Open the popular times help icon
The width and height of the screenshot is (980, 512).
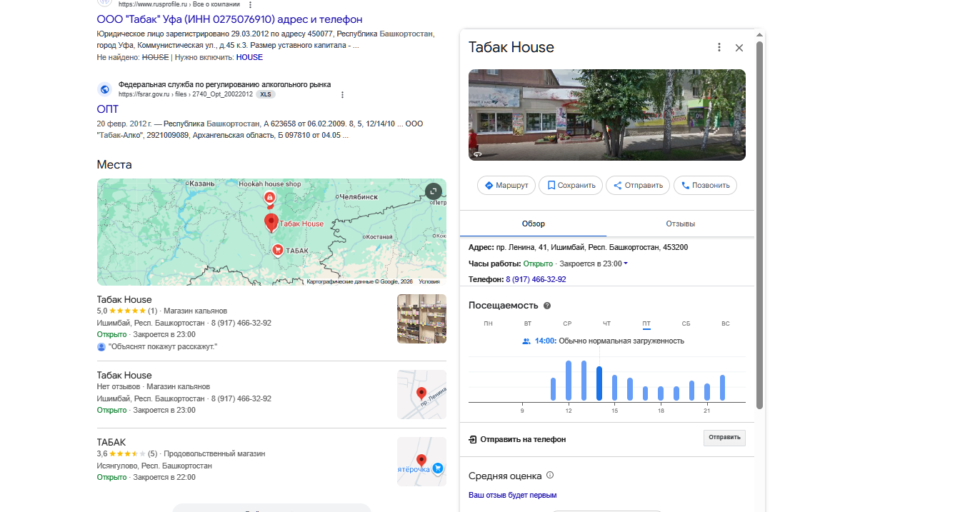tap(547, 306)
